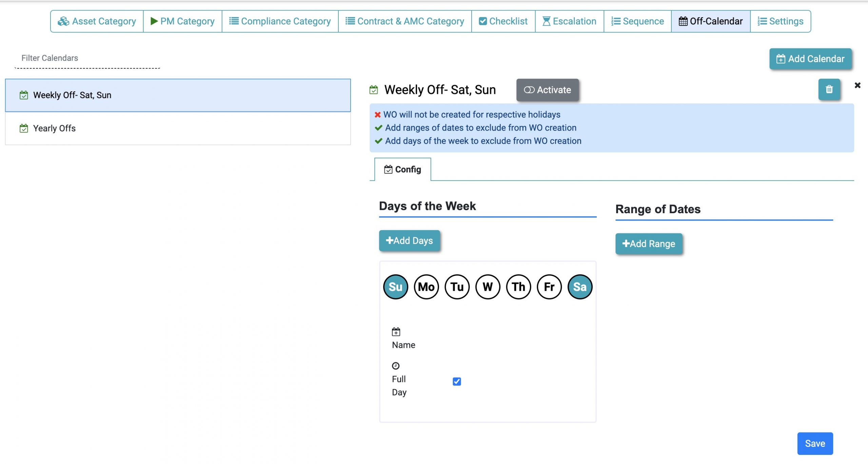This screenshot has width=868, height=464.
Task: Toggle the Full Day checkbox
Action: pos(456,381)
